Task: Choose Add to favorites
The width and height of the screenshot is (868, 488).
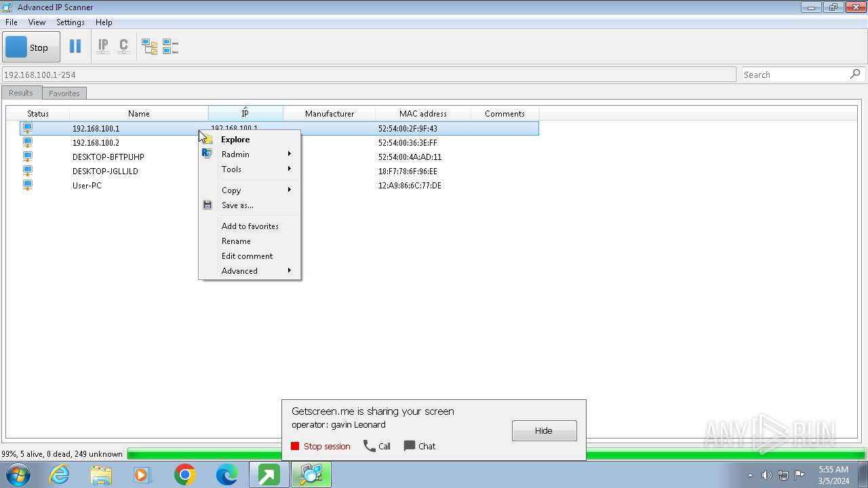Action: [250, 226]
